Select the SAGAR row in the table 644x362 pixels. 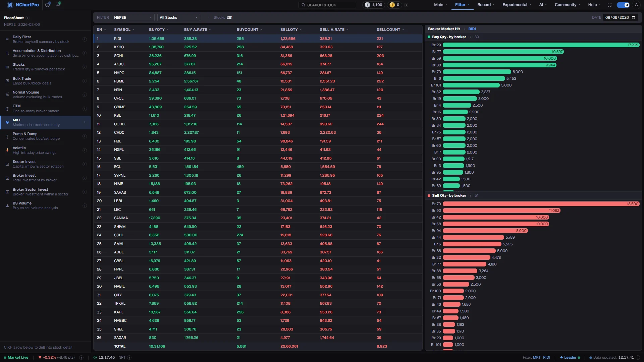coord(258,338)
